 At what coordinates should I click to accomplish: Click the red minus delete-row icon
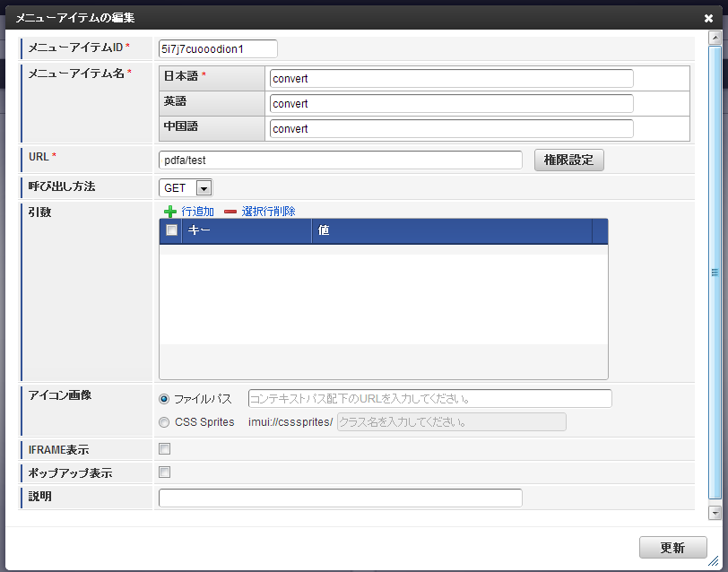(x=230, y=212)
